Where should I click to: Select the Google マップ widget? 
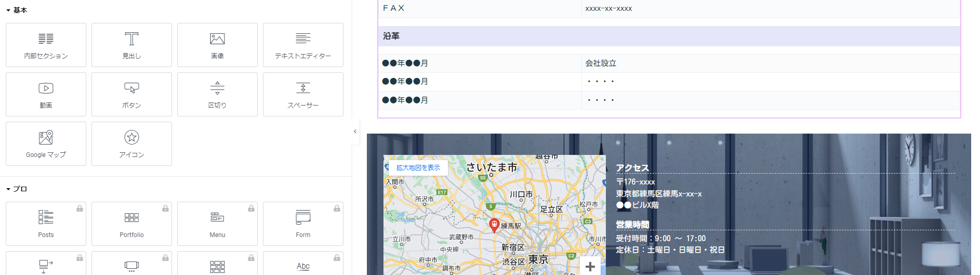46,143
